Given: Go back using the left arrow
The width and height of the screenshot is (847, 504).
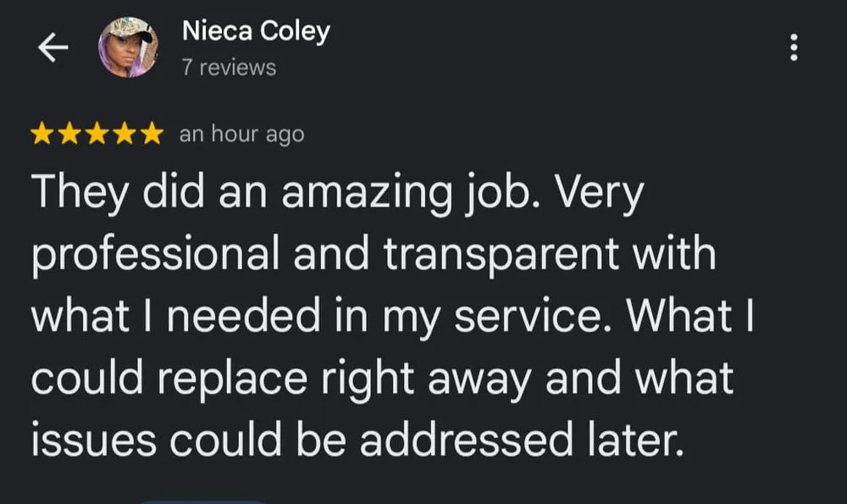Looking at the screenshot, I should [53, 49].
